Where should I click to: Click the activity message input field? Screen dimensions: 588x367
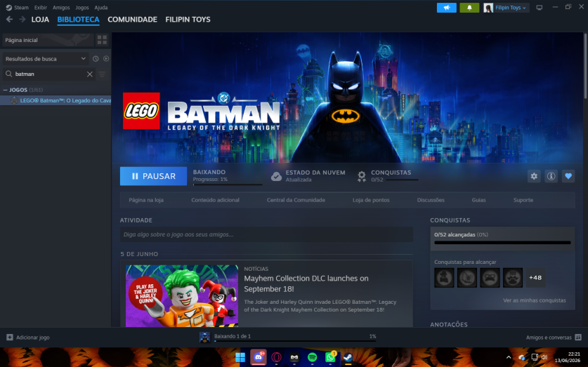[x=266, y=234]
